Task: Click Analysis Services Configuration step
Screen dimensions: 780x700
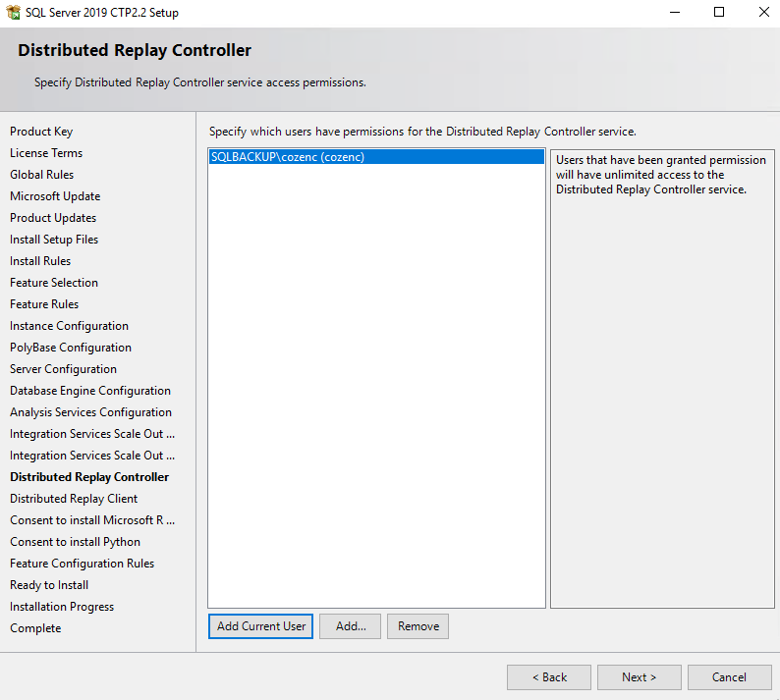Action: [x=91, y=412]
